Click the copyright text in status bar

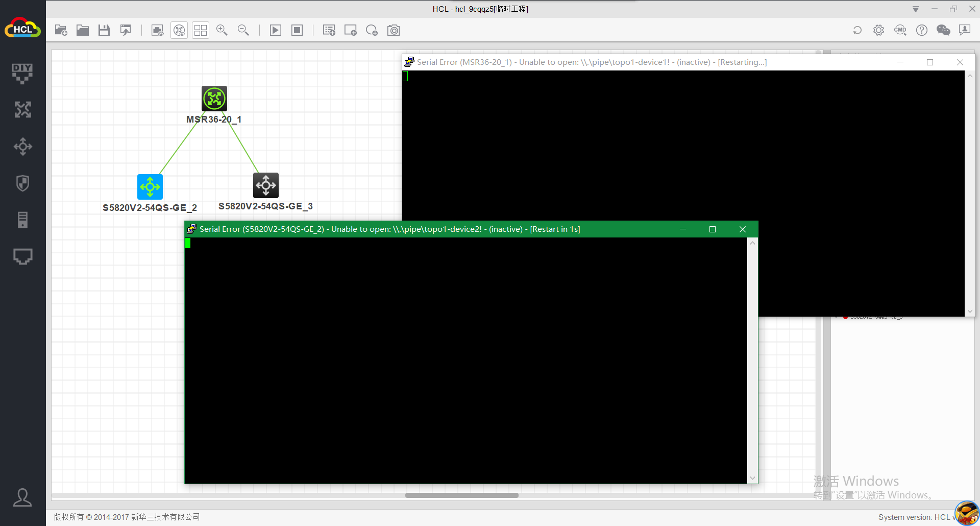(127, 517)
